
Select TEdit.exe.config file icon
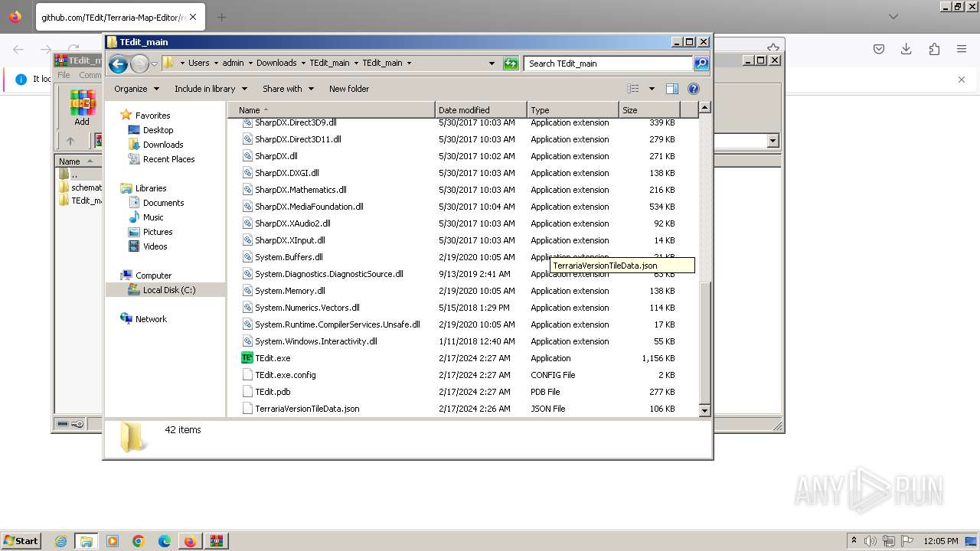coord(247,375)
